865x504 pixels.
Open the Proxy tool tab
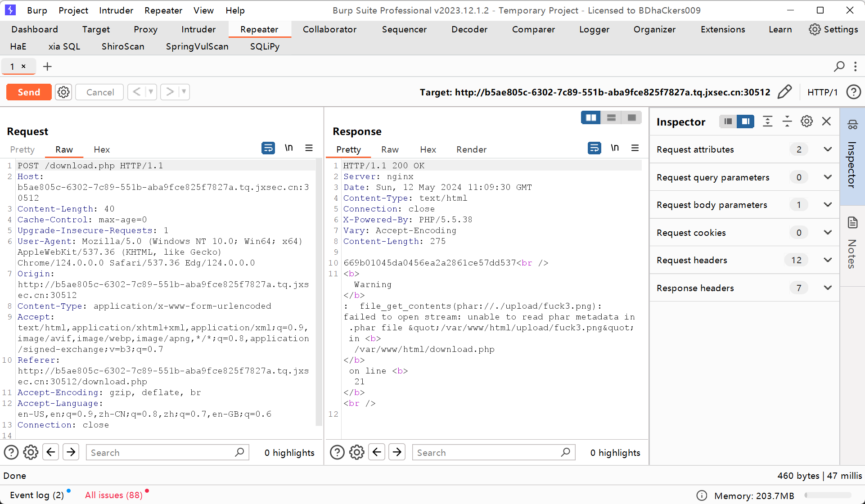coord(145,29)
